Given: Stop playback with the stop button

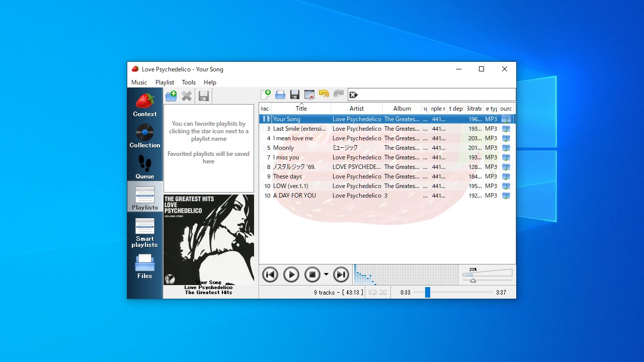Looking at the screenshot, I should pyautogui.click(x=312, y=275).
